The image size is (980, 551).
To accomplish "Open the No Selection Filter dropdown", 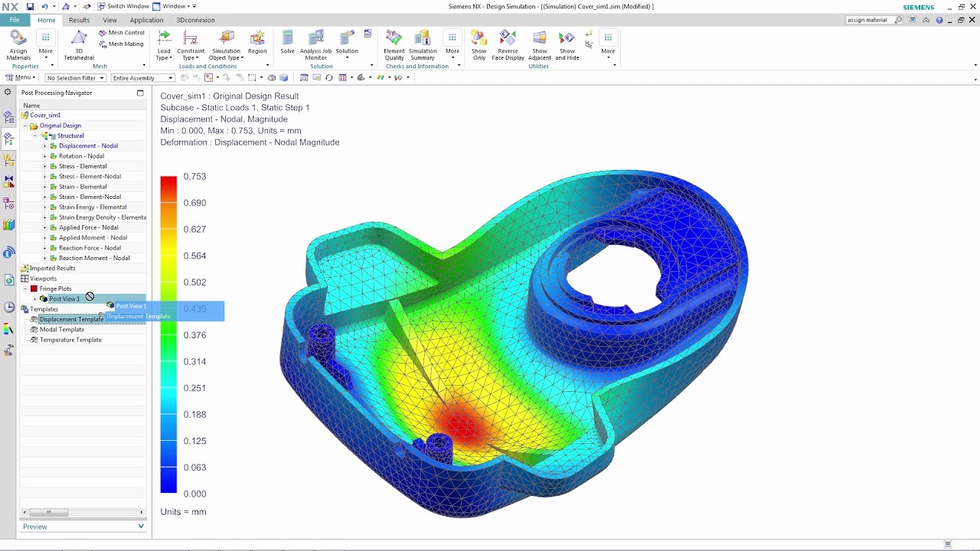I will click(x=74, y=77).
